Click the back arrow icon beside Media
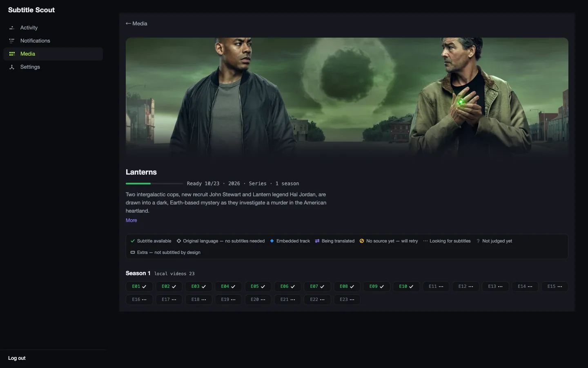This screenshot has width=588, height=368. (x=128, y=24)
